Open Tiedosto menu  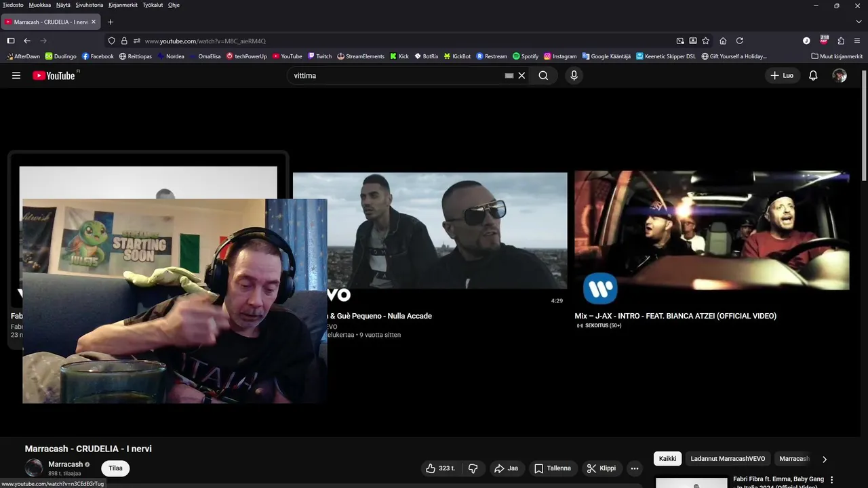13,5
